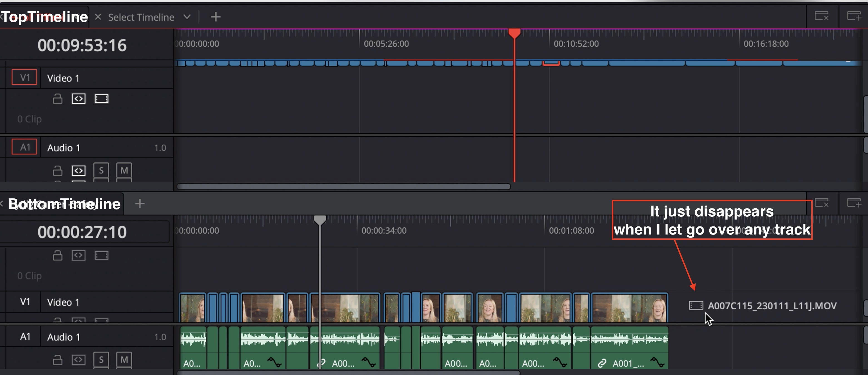Select the video clip under the bottom playhead
The image size is (868, 375).
(345, 307)
